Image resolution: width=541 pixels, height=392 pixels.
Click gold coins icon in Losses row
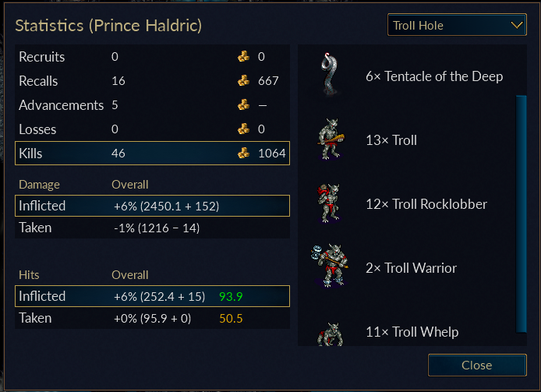tap(243, 129)
